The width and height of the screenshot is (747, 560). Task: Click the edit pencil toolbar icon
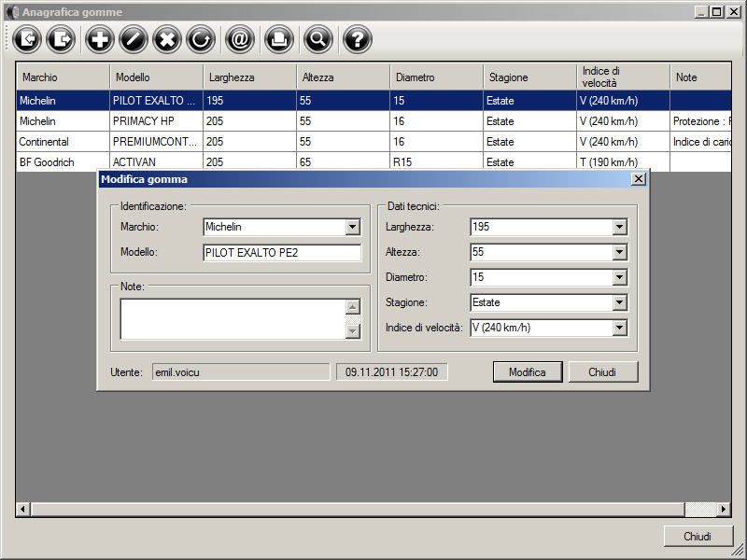134,39
